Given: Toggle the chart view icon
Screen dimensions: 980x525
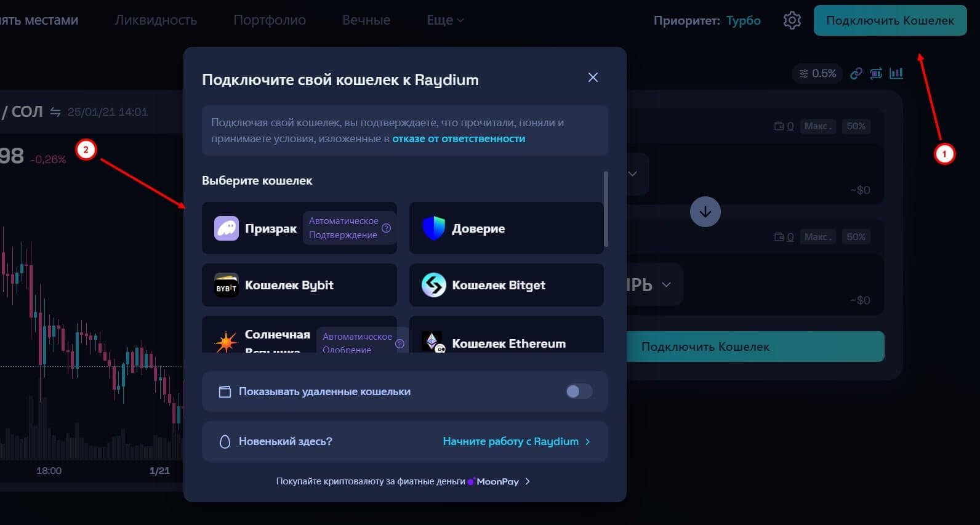Looking at the screenshot, I should point(896,74).
